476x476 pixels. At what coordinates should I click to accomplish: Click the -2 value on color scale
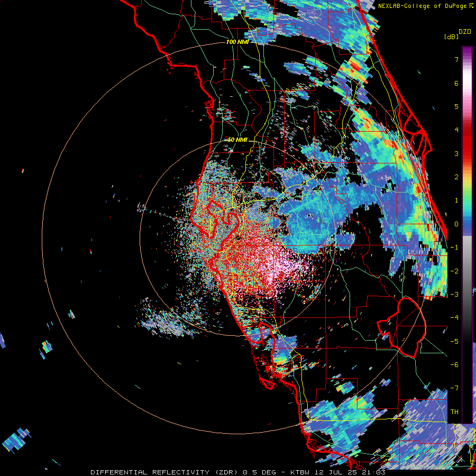click(454, 271)
